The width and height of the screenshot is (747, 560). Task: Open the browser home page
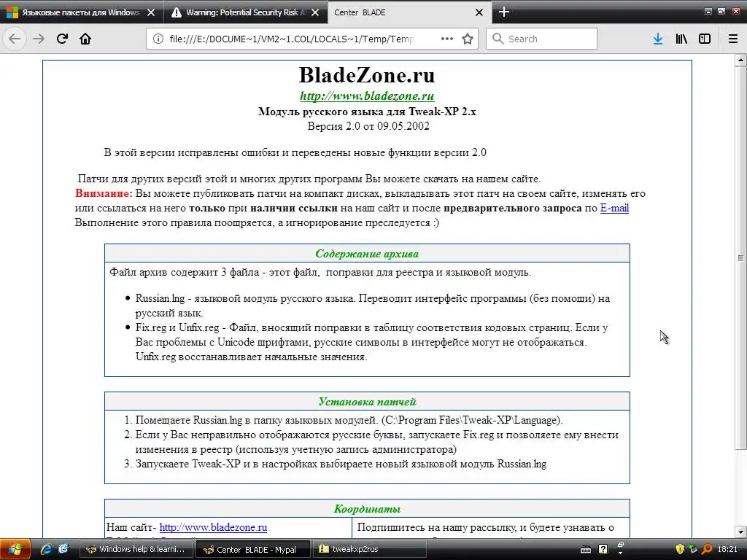point(85,39)
